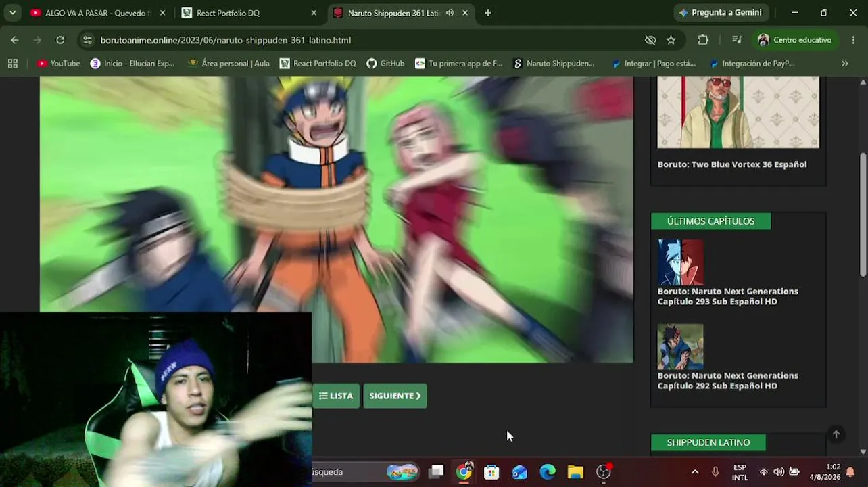
Task: Open Task View from the taskbar
Action: (437, 471)
